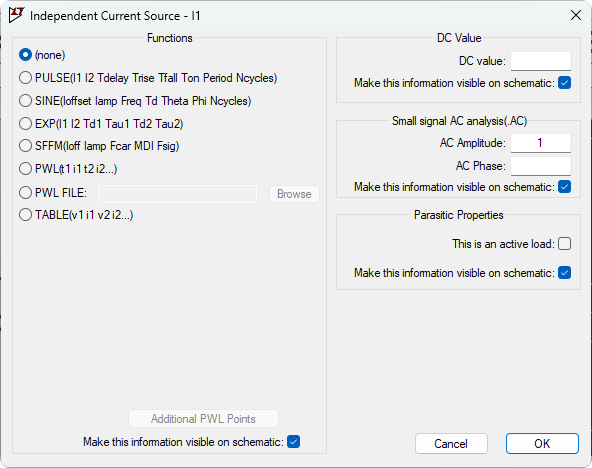The width and height of the screenshot is (592, 468).
Task: Select the SFFM function radio button
Action: [x=25, y=146]
